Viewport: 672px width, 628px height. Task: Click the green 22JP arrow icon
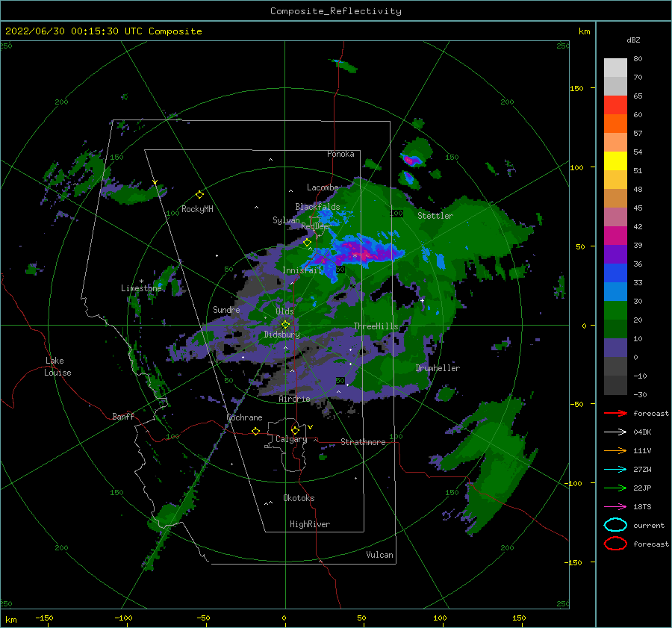[615, 488]
